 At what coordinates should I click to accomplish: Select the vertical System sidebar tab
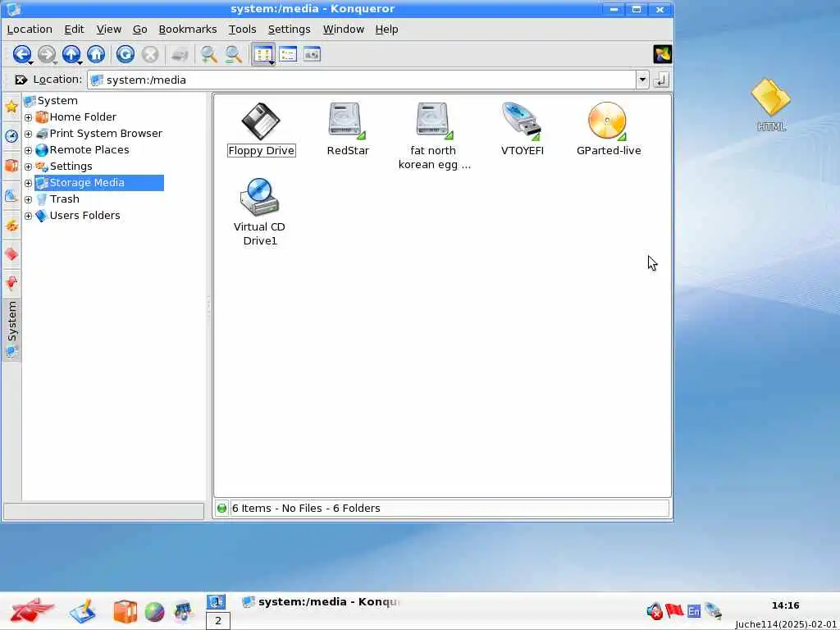11,330
